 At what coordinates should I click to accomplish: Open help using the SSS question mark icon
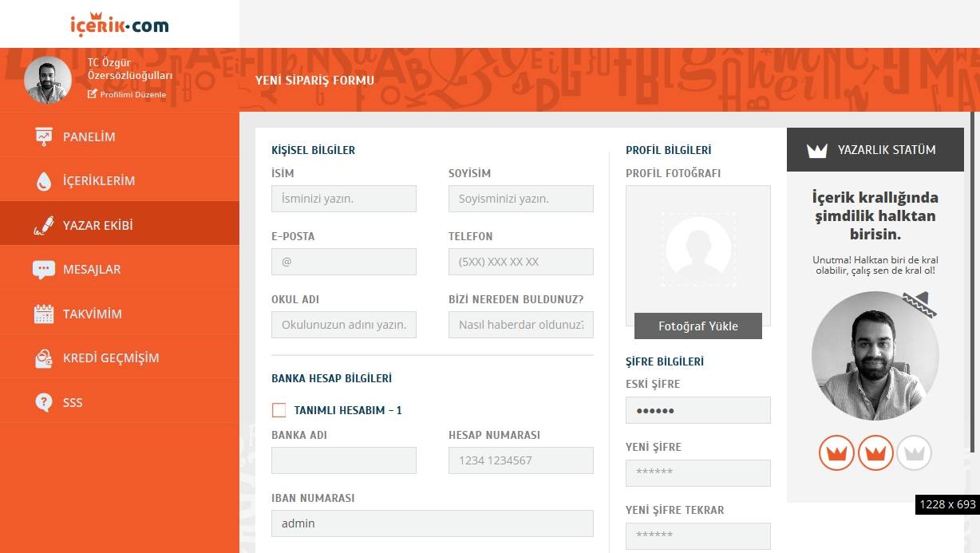45,401
